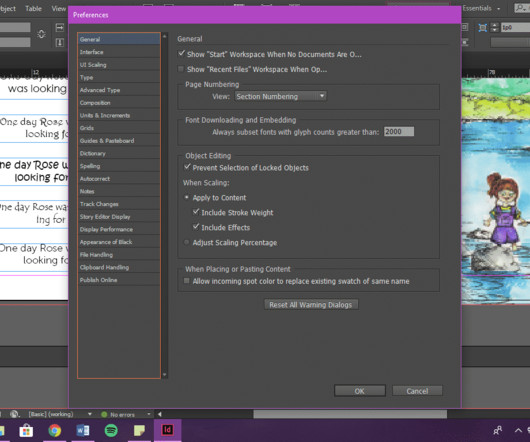The width and height of the screenshot is (530, 442).
Task: Open the Basic working preflight profile dropdown
Action: click(x=60, y=414)
